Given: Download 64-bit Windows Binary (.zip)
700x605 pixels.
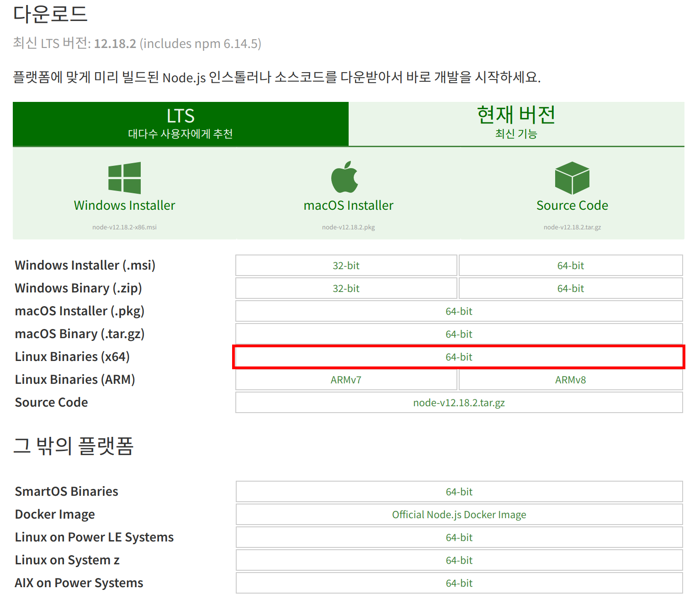Looking at the screenshot, I should point(571,288).
